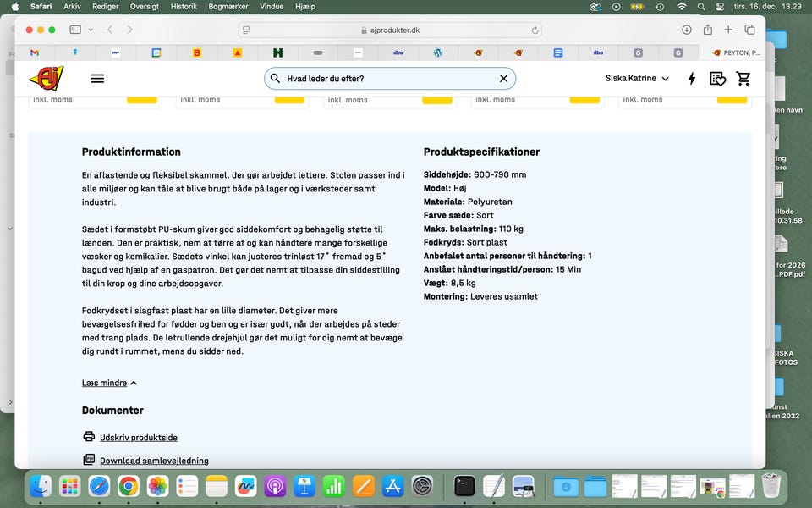Open the hamburger navigation menu
The image size is (812, 508).
click(x=97, y=78)
